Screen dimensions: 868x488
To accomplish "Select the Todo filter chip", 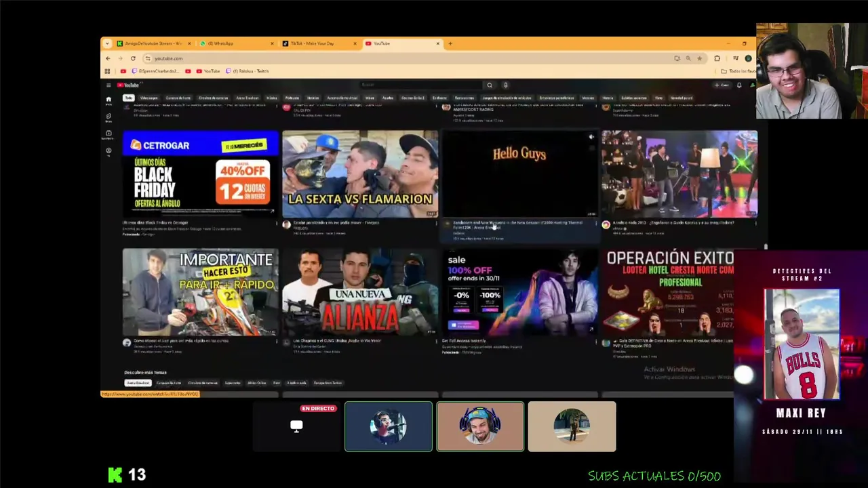I will [x=128, y=98].
